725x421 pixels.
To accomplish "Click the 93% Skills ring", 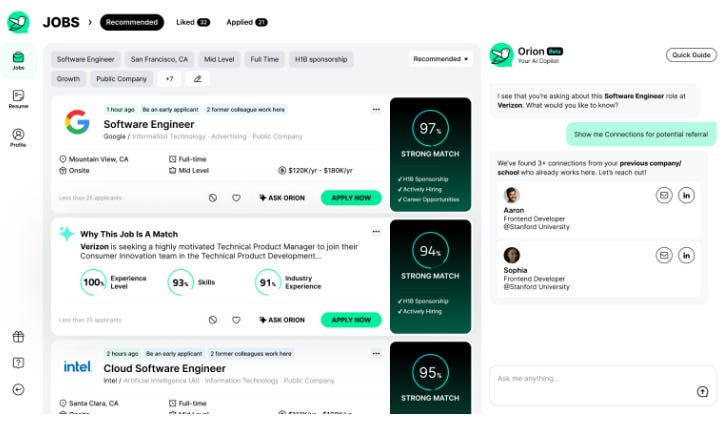I will (x=180, y=282).
